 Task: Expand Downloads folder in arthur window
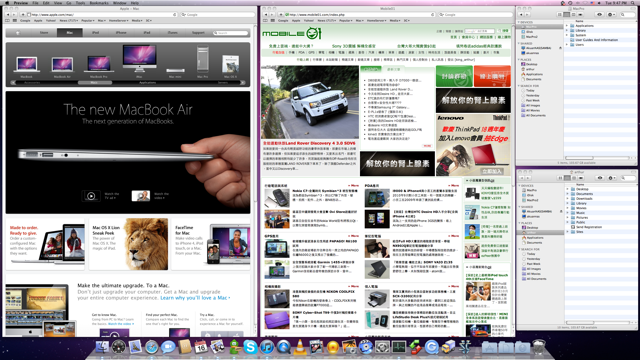tap(567, 198)
